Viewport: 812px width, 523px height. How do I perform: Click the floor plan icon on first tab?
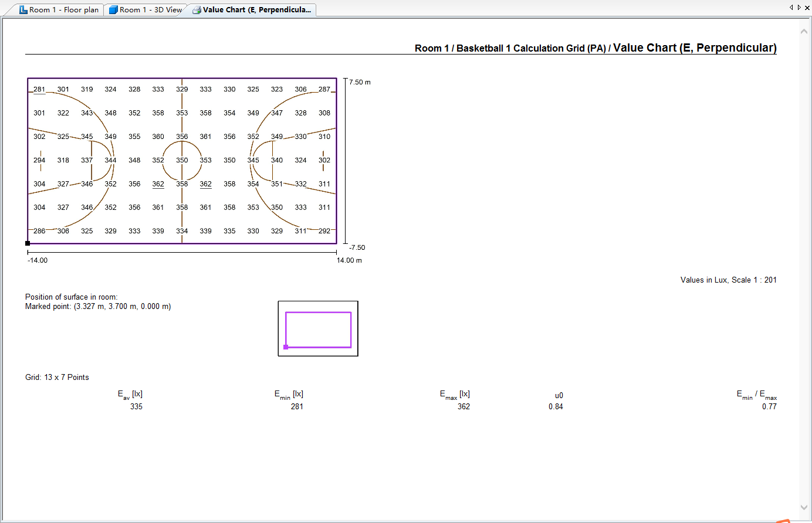click(23, 10)
